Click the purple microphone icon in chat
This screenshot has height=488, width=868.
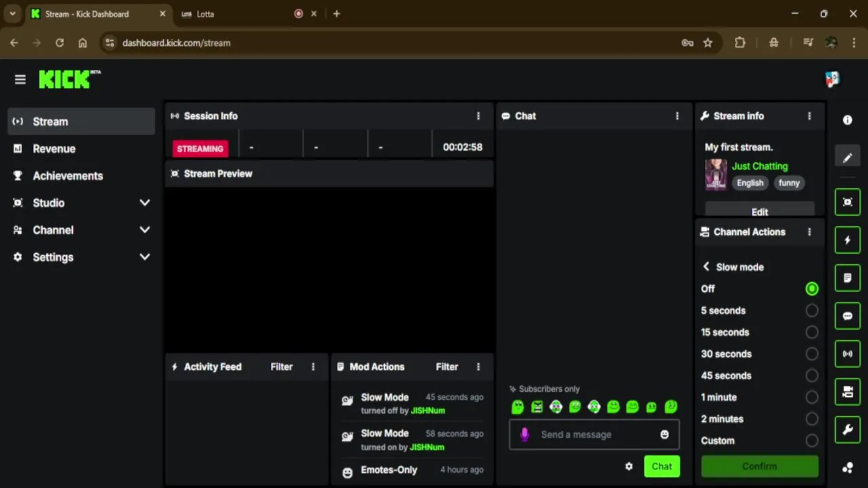[x=524, y=434]
